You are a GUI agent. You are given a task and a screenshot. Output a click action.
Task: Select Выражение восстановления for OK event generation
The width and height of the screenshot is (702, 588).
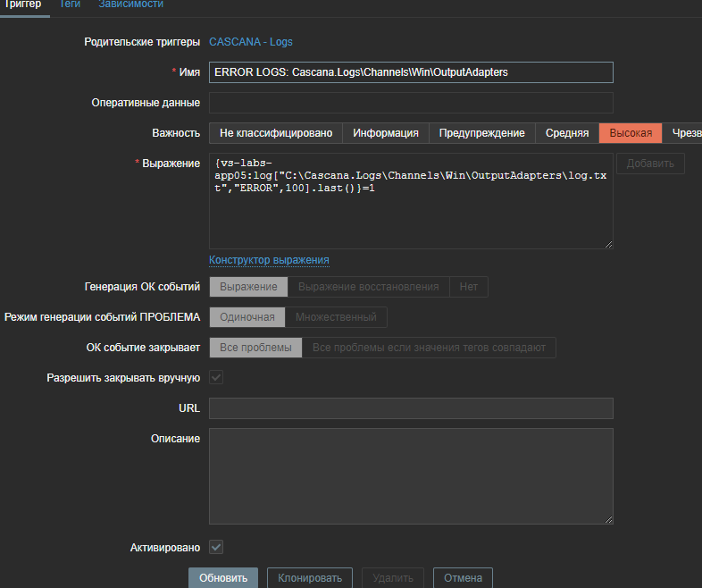pyautogui.click(x=368, y=287)
